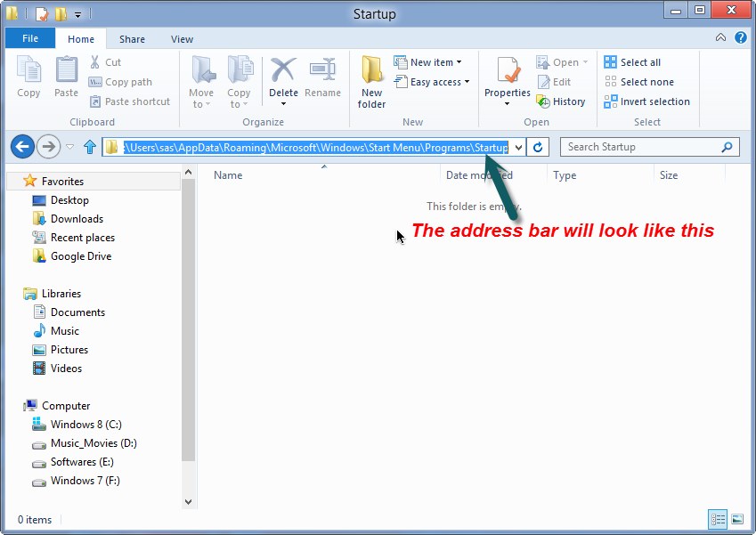Open the Music library
756x535 pixels.
tap(65, 331)
